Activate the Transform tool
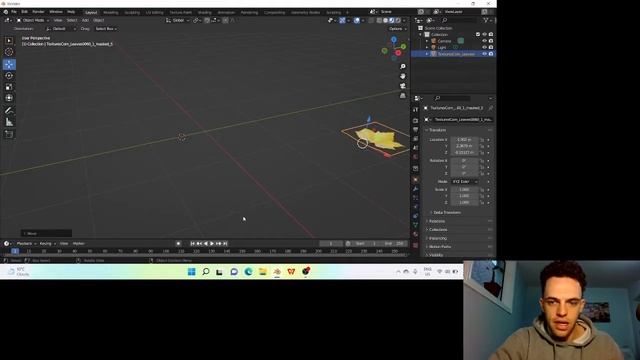Image resolution: width=640 pixels, height=360 pixels. tap(9, 98)
